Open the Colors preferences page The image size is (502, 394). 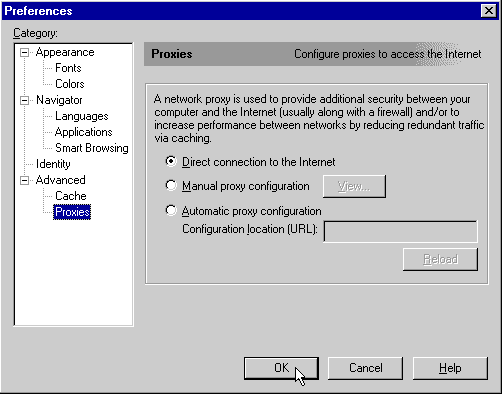click(x=70, y=84)
